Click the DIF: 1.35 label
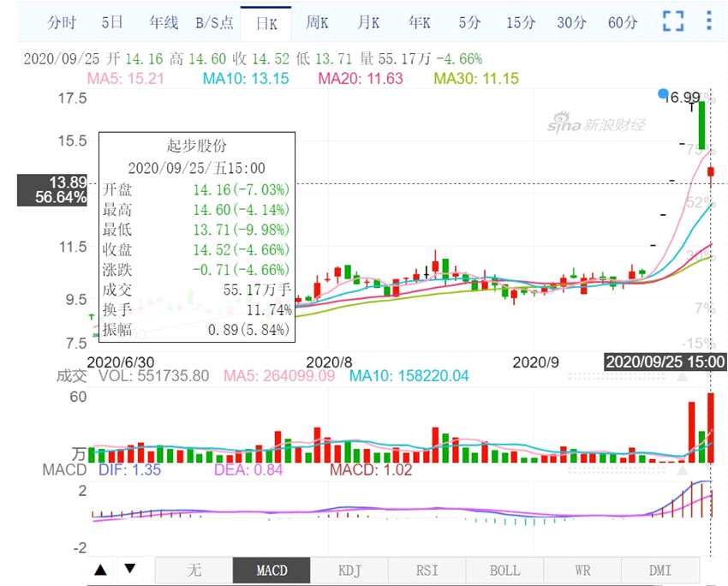Image resolution: width=728 pixels, height=586 pixels. tap(129, 469)
